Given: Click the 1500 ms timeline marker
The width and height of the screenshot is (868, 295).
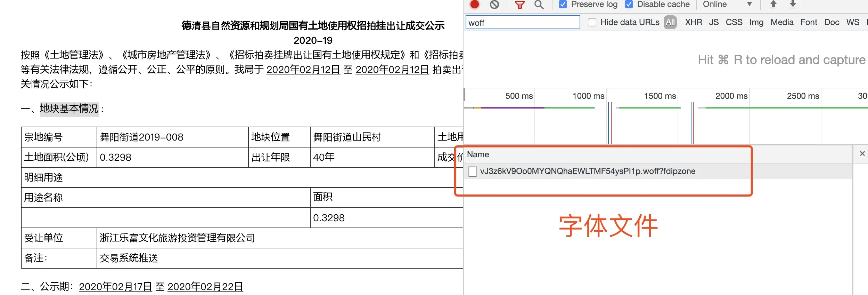Looking at the screenshot, I should tap(660, 96).
